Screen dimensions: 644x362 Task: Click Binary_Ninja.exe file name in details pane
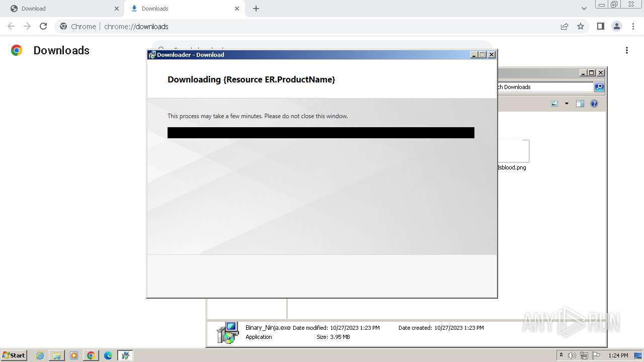click(268, 327)
